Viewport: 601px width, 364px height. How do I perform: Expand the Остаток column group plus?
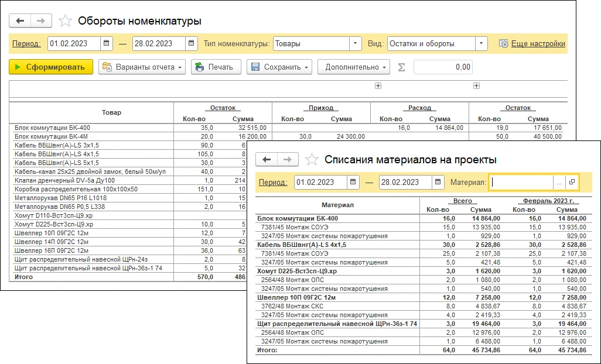[x=476, y=86]
